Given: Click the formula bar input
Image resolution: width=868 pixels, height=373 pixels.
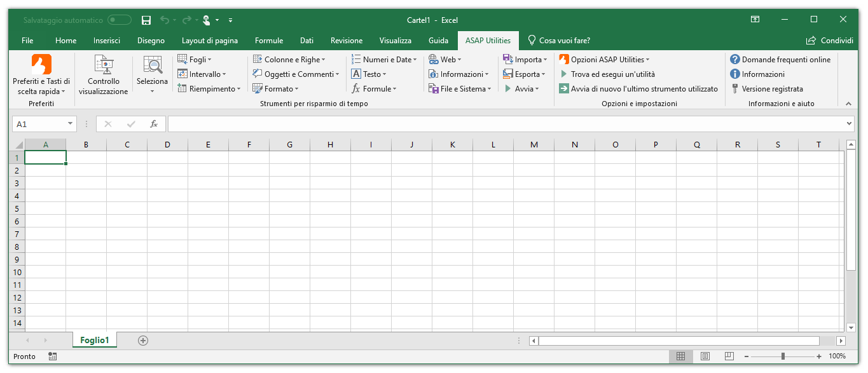Looking at the screenshot, I should pyautogui.click(x=506, y=124).
